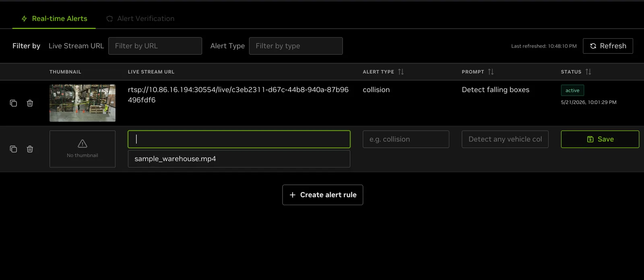Viewport: 644px width, 280px height.
Task: Click the Last refreshed timestamp
Action: [544, 46]
